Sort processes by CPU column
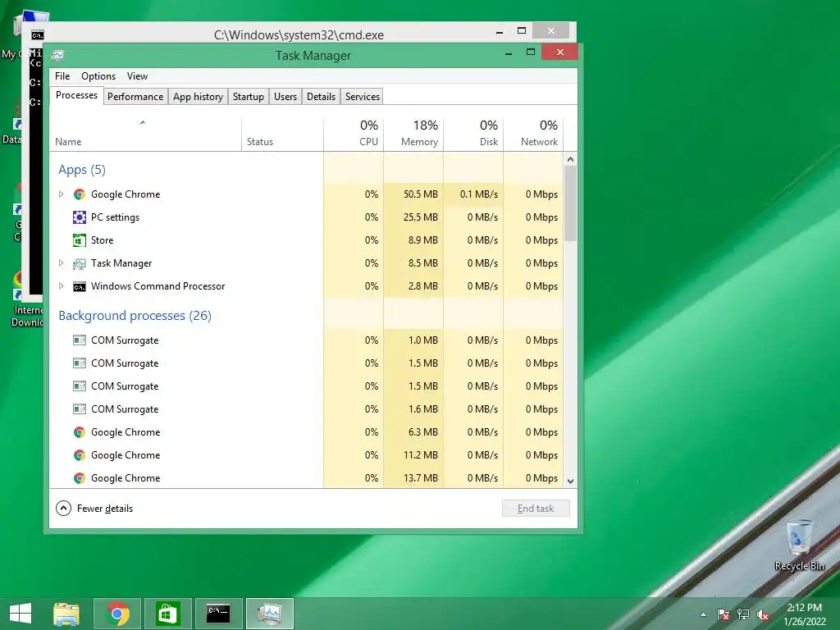 pos(354,132)
